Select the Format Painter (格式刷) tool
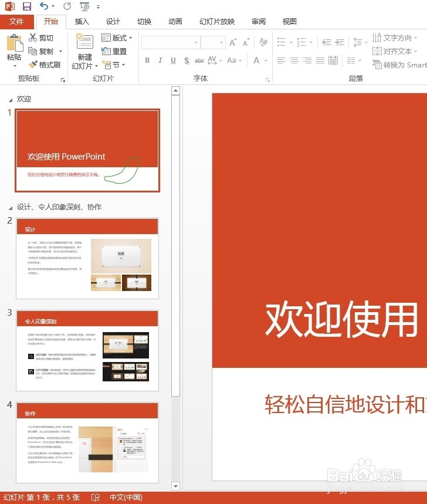Screen dimensions: 427x504 click(44, 65)
